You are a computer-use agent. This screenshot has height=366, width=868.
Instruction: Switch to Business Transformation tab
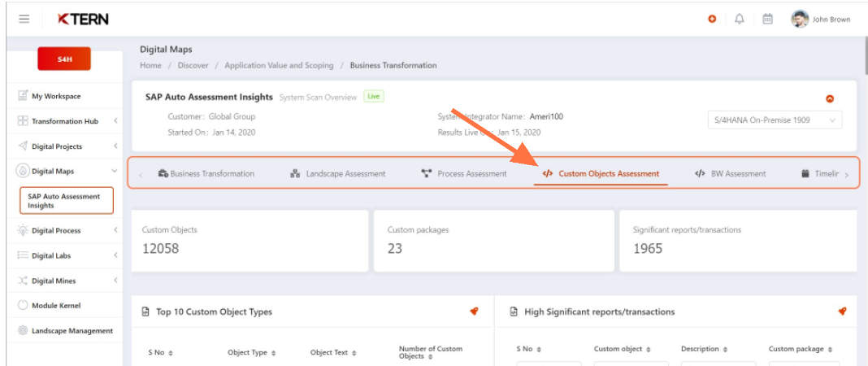pos(206,174)
